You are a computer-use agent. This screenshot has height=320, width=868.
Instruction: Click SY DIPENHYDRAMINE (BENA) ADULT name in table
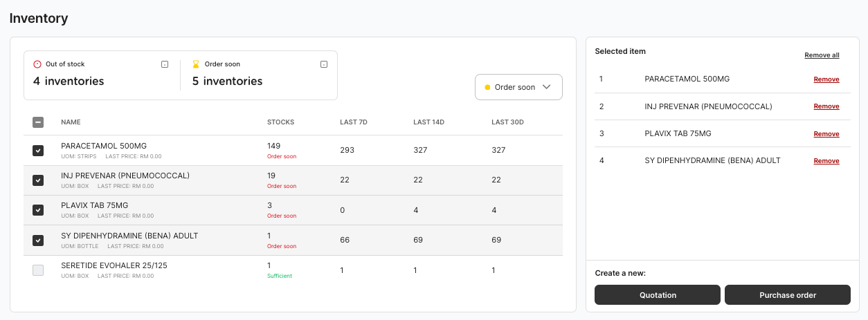pyautogui.click(x=129, y=236)
